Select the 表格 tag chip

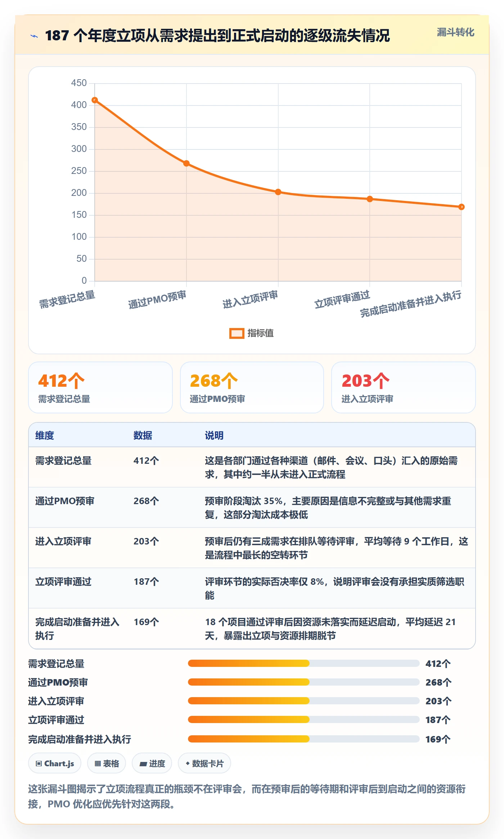[107, 763]
